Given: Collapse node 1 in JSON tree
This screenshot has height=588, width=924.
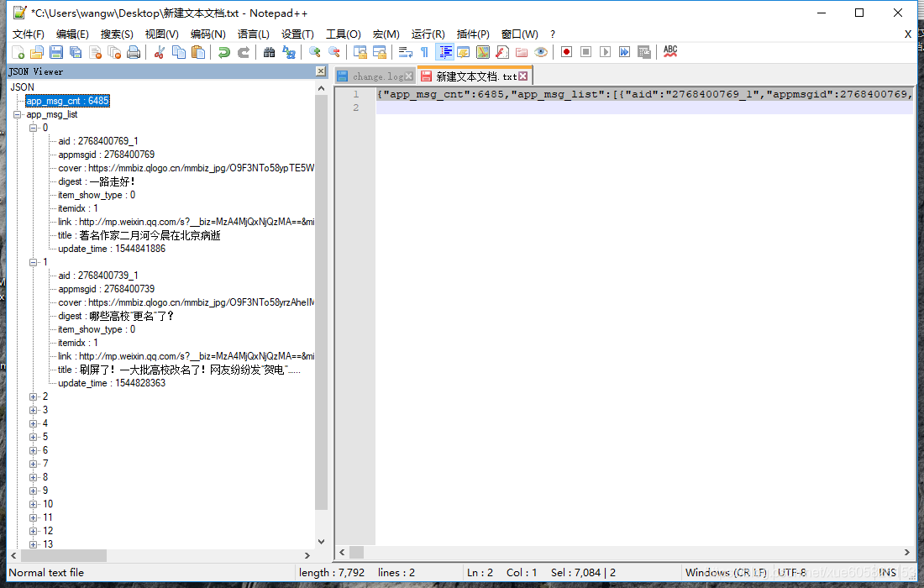Looking at the screenshot, I should [x=34, y=262].
